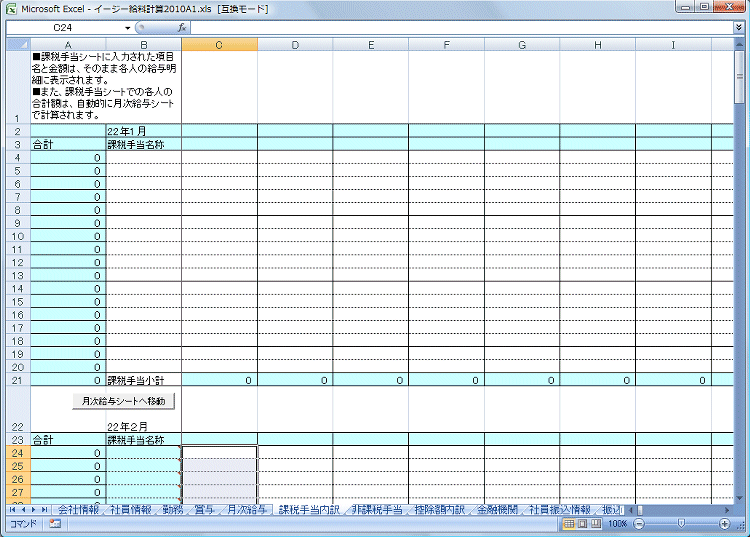The height and width of the screenshot is (537, 750).
Task: Click the insert function fx icon
Action: (x=183, y=28)
